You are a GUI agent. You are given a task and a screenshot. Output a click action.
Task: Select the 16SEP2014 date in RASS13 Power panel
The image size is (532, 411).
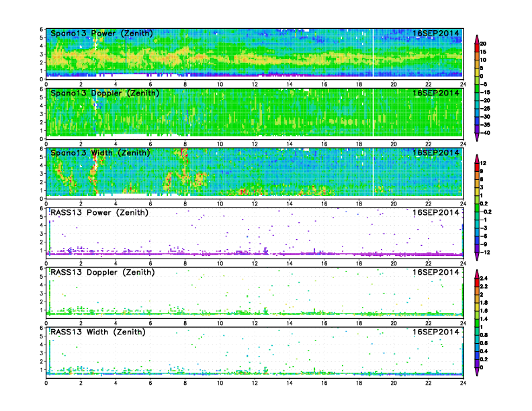coord(436,213)
